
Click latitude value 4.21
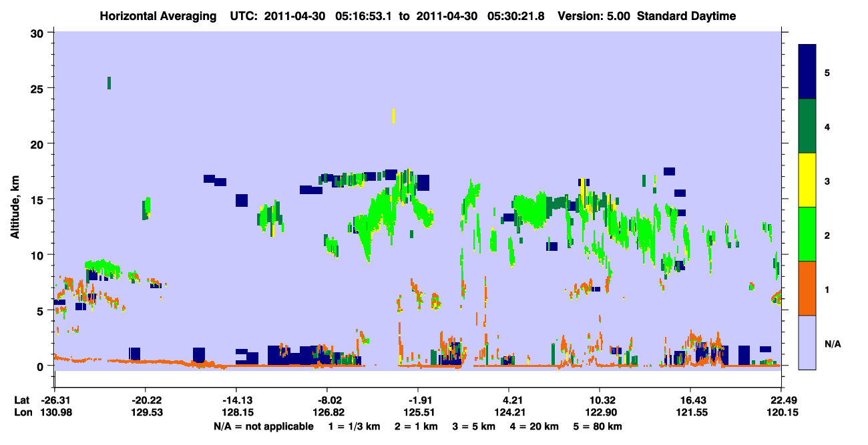[509, 400]
